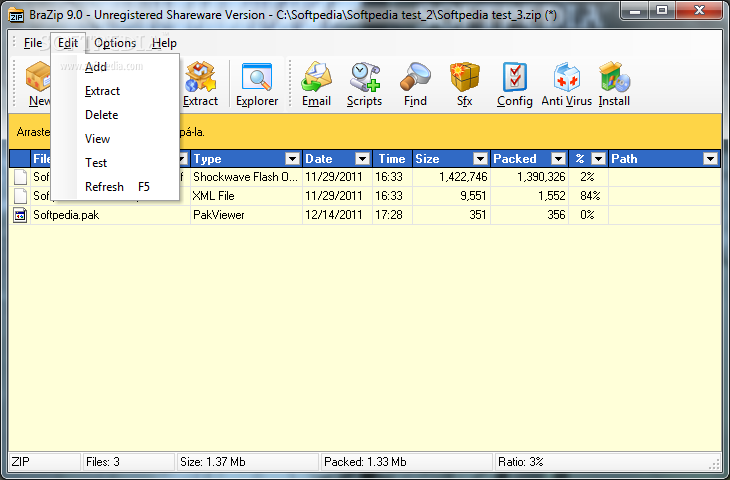Click the 9,551 size value

click(x=473, y=196)
